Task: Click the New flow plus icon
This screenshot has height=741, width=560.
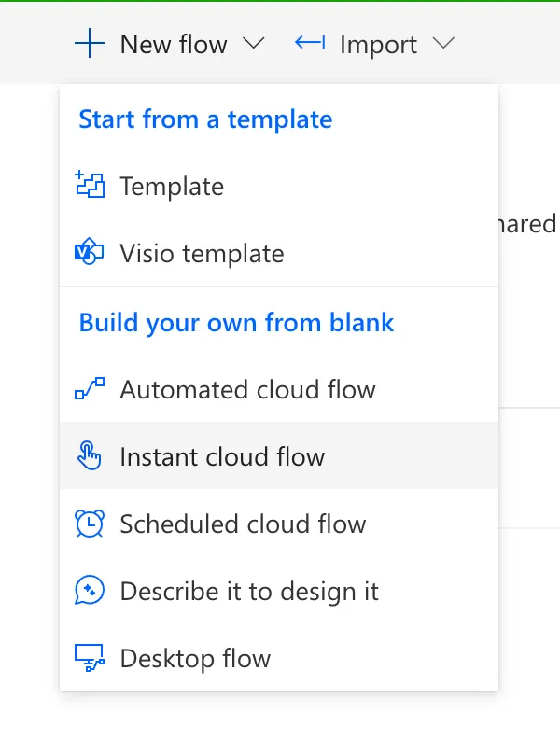Action: 90,43
